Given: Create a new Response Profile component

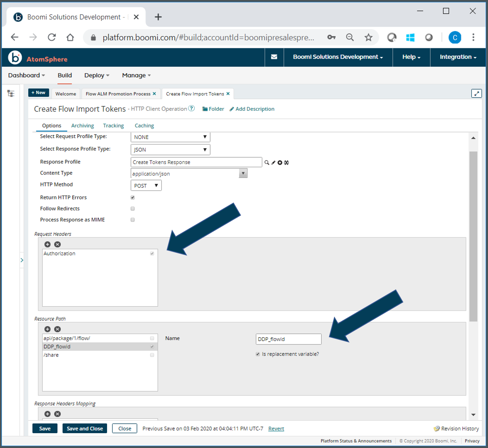Looking at the screenshot, I should click(x=280, y=162).
